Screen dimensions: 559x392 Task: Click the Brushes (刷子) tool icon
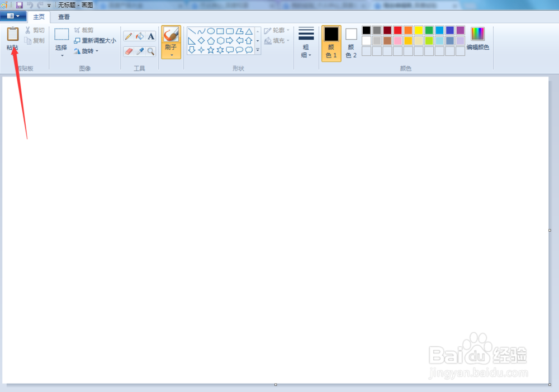tap(171, 35)
